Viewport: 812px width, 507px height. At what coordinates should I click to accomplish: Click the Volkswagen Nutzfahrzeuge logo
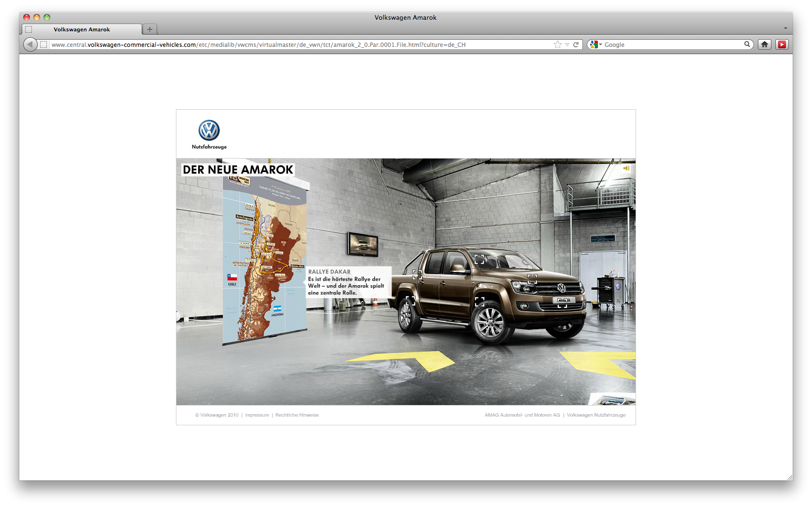tap(209, 134)
